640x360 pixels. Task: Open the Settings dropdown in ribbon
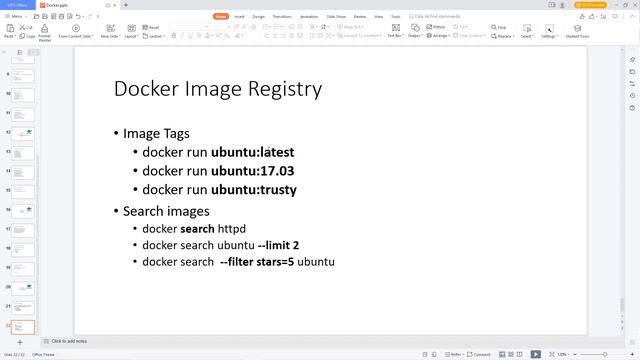pyautogui.click(x=549, y=31)
